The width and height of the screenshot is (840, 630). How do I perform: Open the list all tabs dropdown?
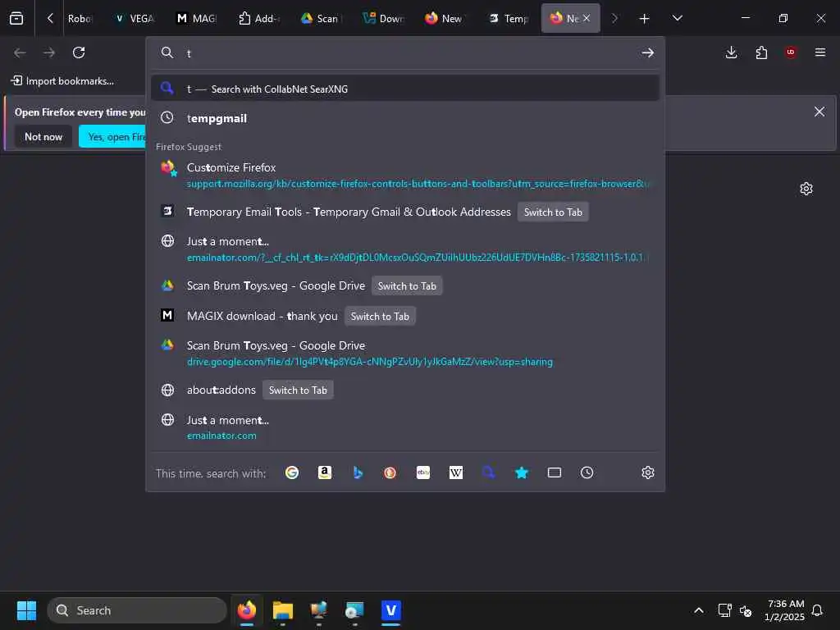[677, 18]
